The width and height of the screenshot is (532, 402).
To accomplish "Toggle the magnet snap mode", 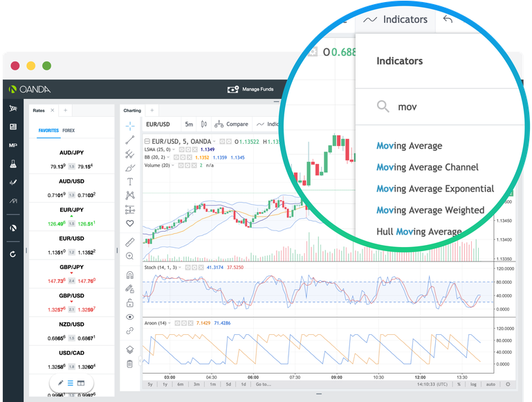I will tap(130, 275).
